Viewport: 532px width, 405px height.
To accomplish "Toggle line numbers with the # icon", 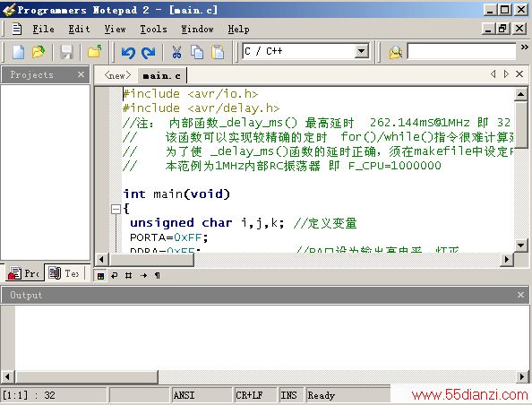I will [128, 275].
